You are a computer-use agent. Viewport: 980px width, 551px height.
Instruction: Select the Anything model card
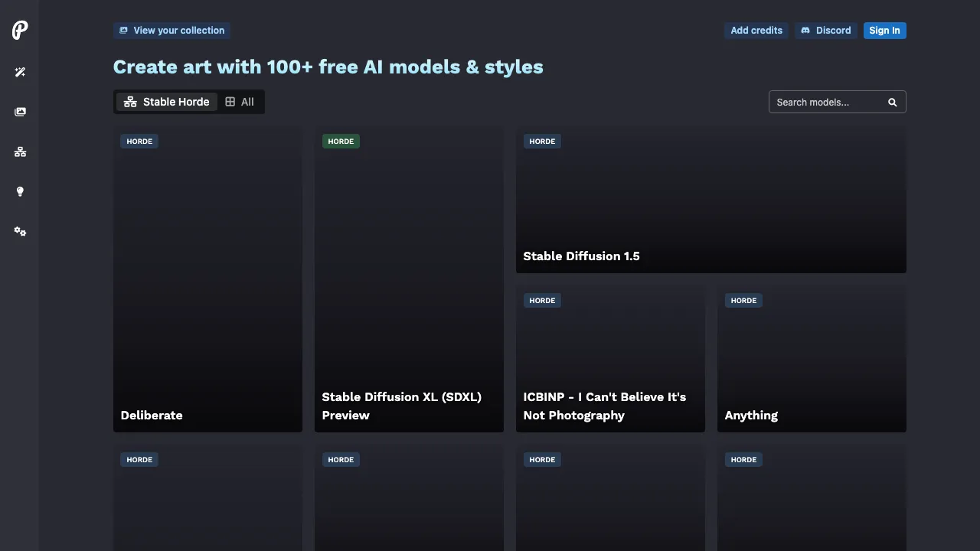(812, 359)
